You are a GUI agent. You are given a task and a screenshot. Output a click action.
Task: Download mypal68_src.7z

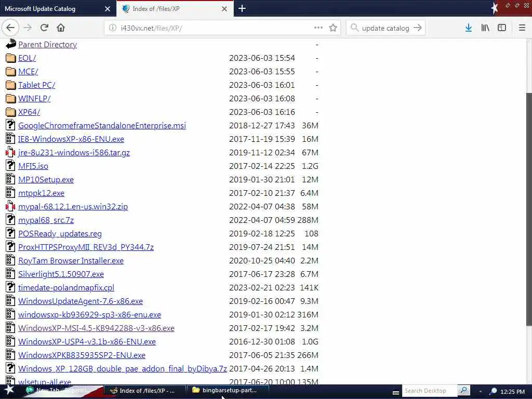tap(46, 220)
